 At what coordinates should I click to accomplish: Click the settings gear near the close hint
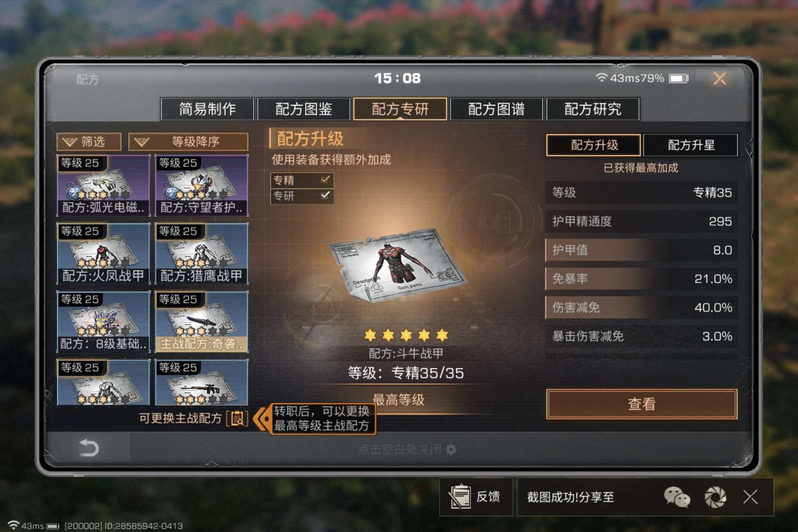(451, 450)
